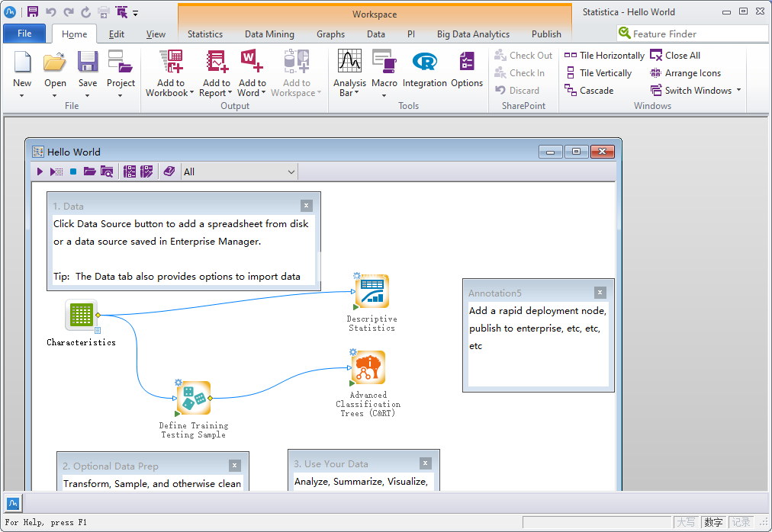Click the Feature Finder search field

coord(692,34)
